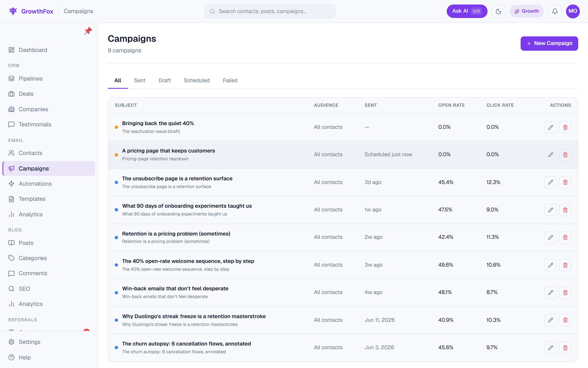Delete 'Retention is a pricing problem' campaign

(565, 237)
